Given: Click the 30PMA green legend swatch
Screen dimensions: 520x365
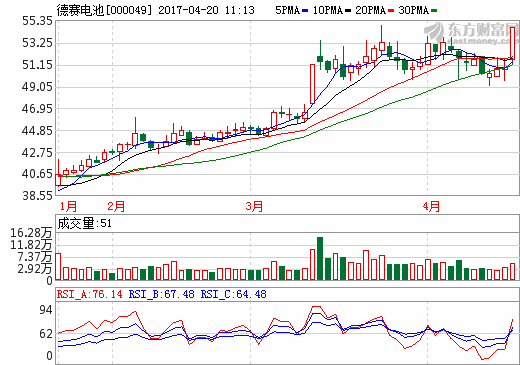Looking at the screenshot, I should point(434,11).
